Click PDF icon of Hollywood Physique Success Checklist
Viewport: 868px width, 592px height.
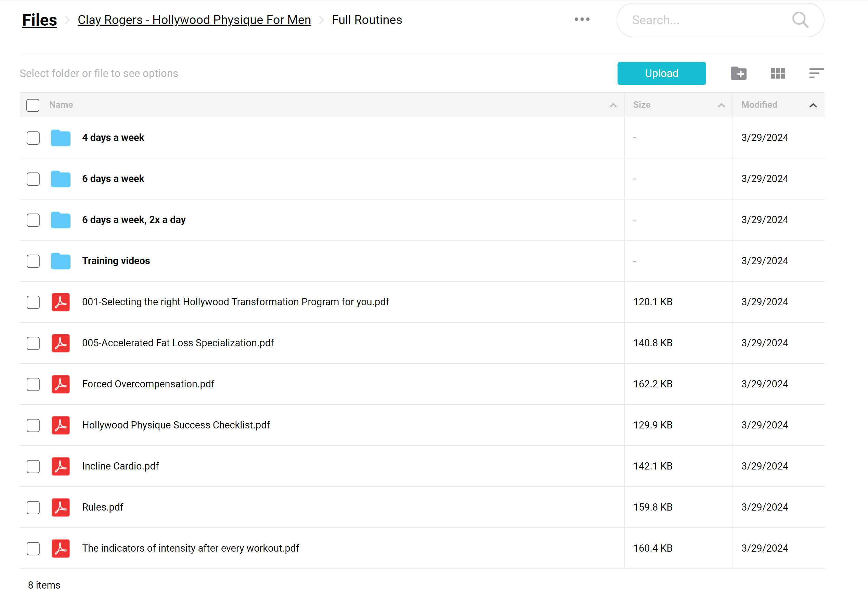[x=61, y=425]
